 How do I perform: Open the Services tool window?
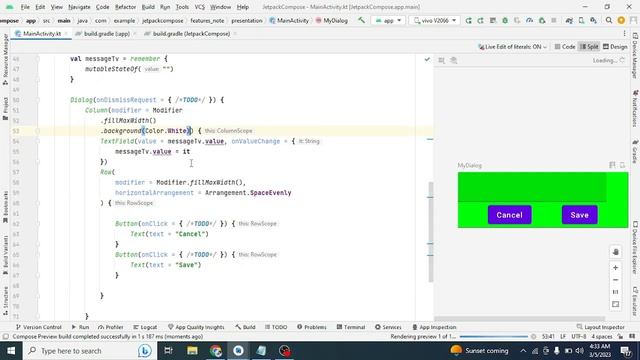[x=388, y=327]
